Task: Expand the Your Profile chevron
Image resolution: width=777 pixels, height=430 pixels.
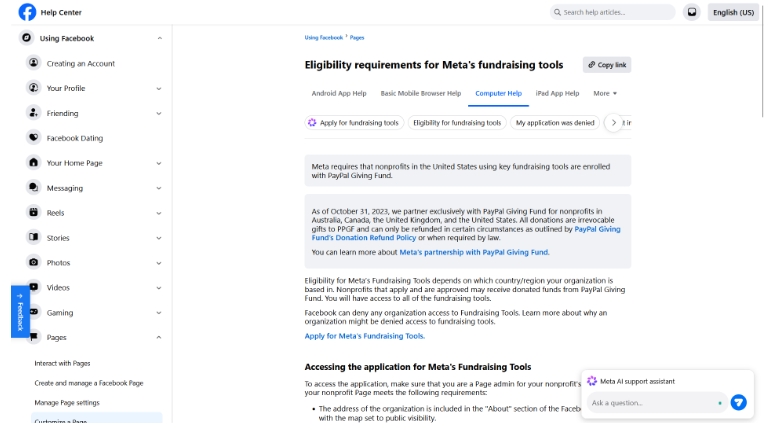Action: click(159, 88)
